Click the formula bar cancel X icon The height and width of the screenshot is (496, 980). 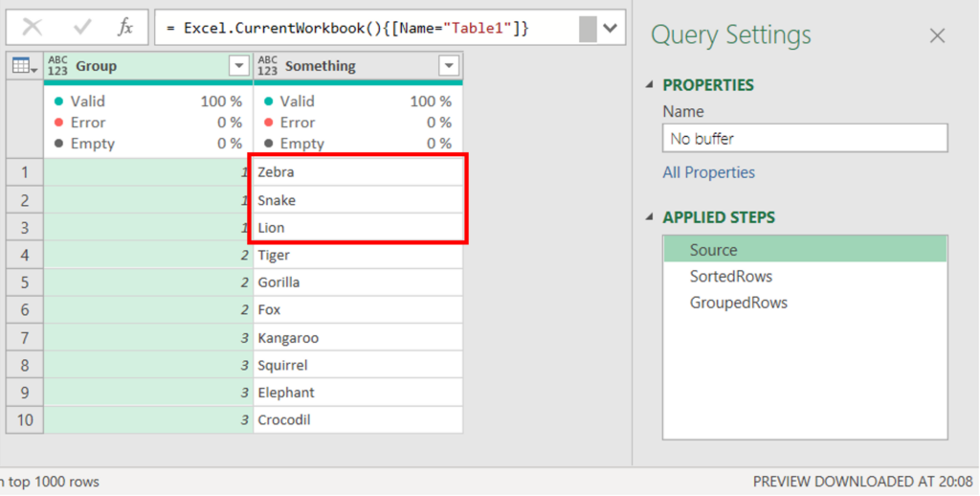(x=33, y=28)
